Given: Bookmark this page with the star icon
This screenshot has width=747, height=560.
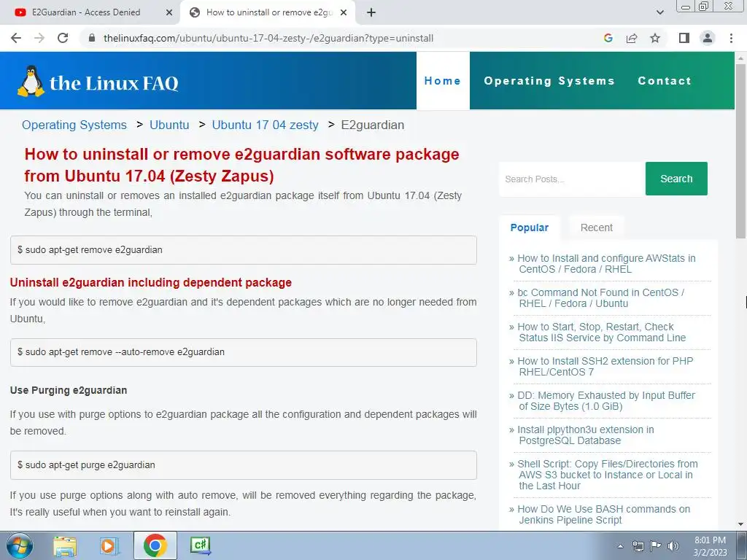Looking at the screenshot, I should click(655, 38).
